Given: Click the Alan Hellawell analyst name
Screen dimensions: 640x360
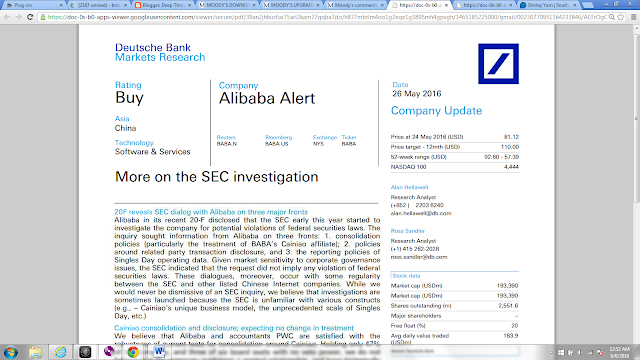Looking at the screenshot, I should (x=409, y=187).
